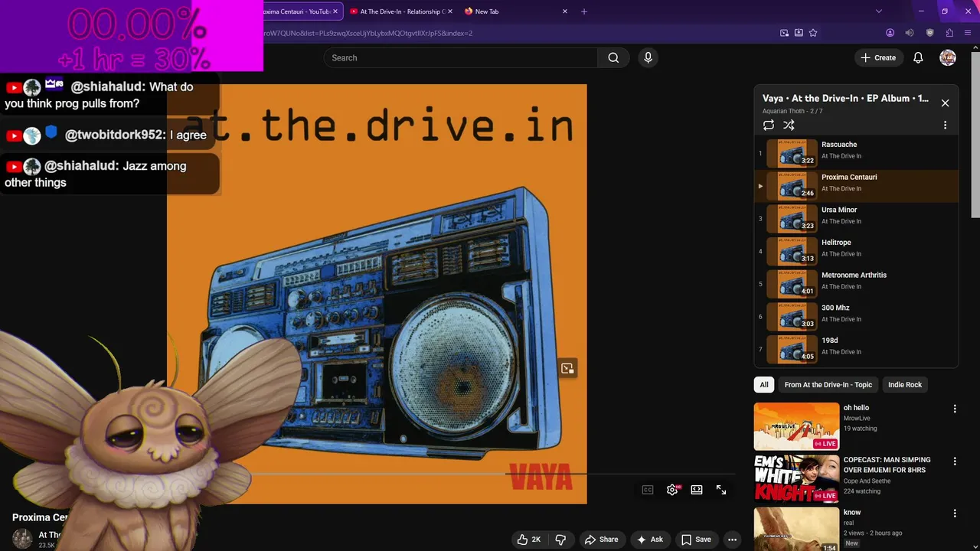Select the Indie Rock filter chip

(x=905, y=385)
